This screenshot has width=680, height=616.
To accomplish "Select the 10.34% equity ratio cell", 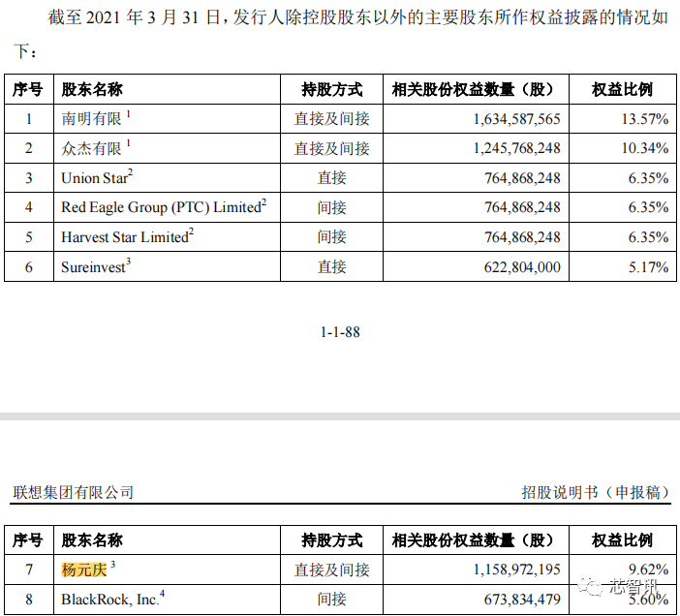I will (623, 148).
